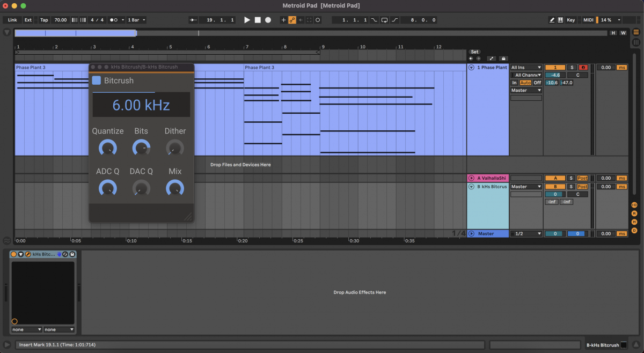
Task: Enable Follow playback arrow icon
Action: coord(193,20)
